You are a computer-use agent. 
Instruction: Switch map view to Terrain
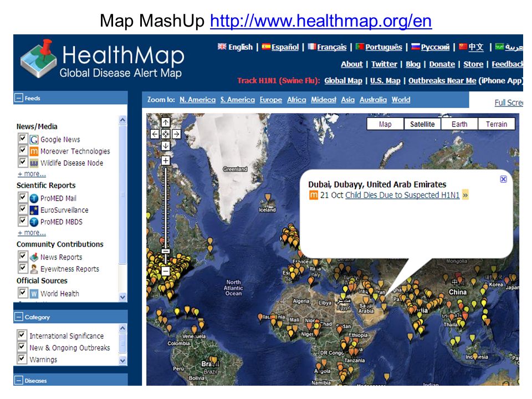point(497,124)
